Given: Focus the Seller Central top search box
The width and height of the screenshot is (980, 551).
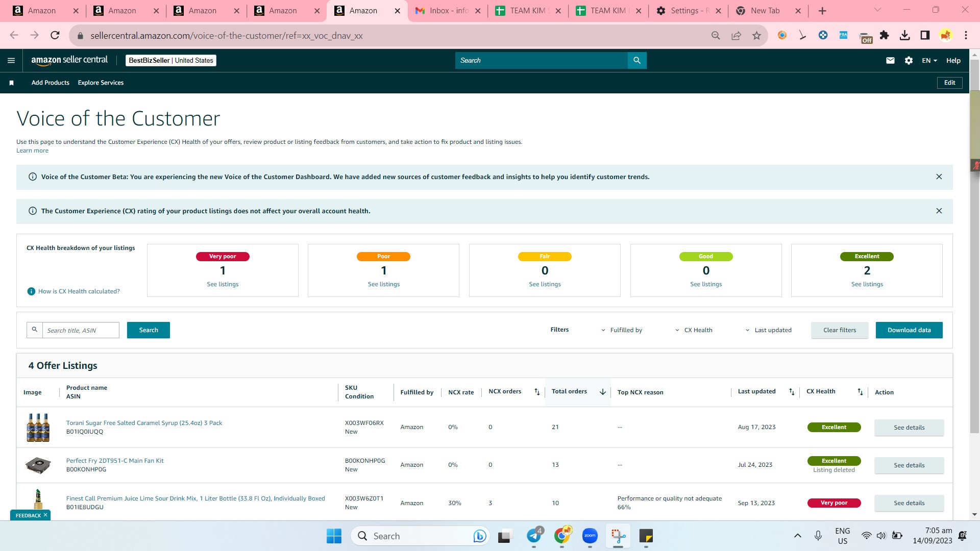Looking at the screenshot, I should point(542,60).
